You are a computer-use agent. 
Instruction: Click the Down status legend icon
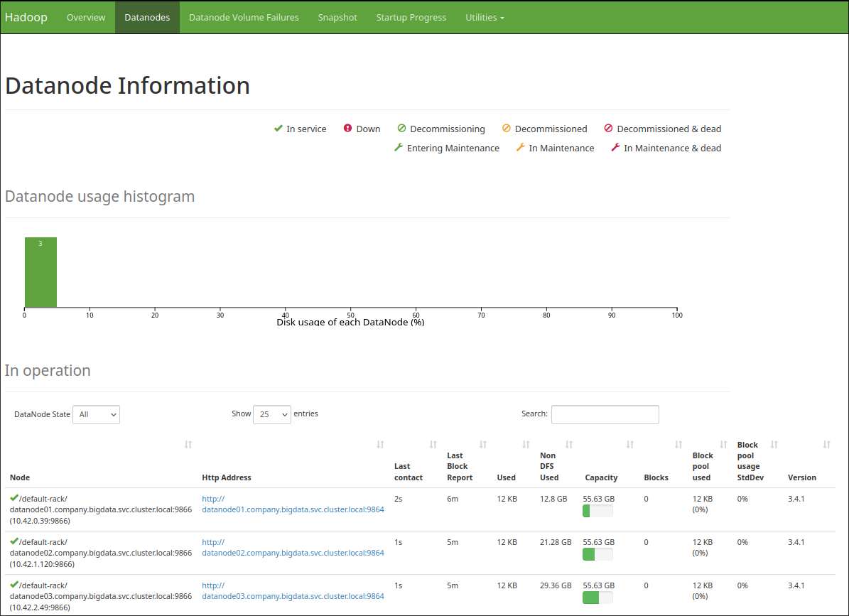tap(347, 129)
